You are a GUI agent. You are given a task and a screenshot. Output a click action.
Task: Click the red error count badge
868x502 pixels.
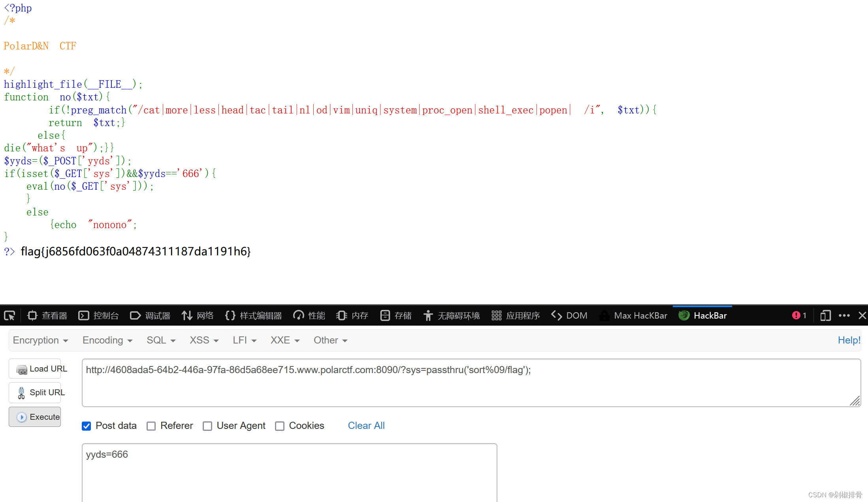tap(799, 315)
